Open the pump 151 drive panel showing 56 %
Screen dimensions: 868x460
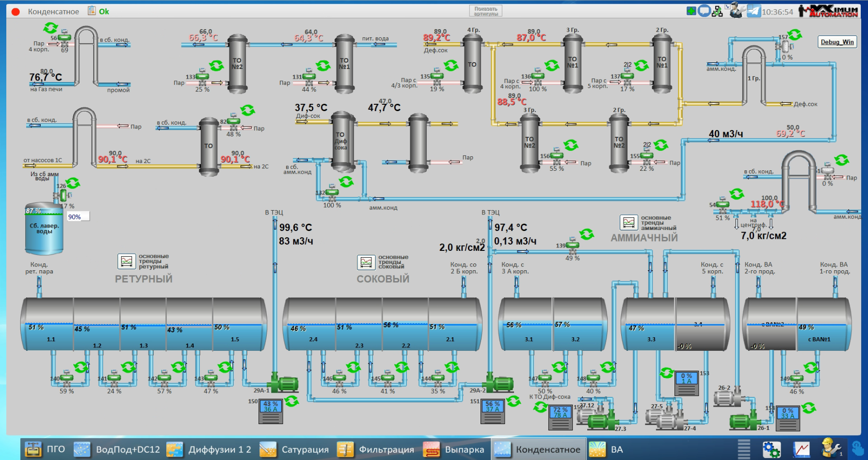[493, 411]
